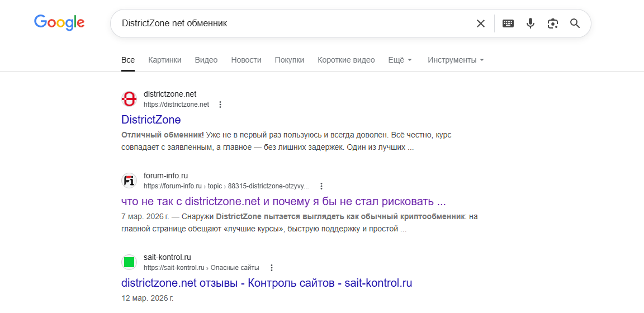Viewport: 644px width, 313px height.
Task: Switch to the "Видео" tab
Action: (x=206, y=60)
